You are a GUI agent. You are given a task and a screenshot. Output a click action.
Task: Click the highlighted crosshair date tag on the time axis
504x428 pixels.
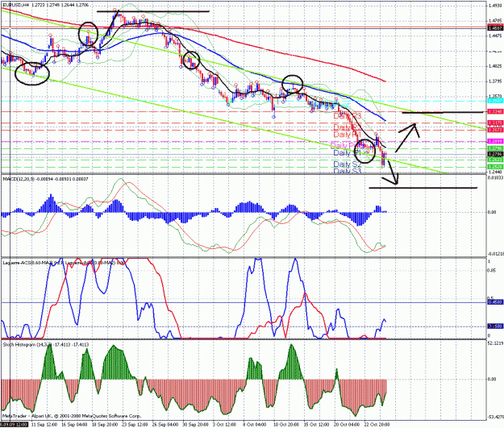tap(14, 425)
